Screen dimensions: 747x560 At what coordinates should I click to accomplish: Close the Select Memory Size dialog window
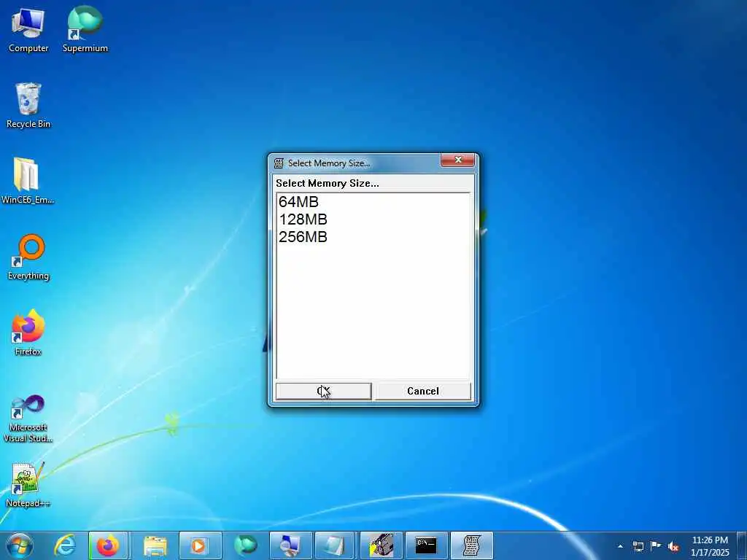point(458,160)
